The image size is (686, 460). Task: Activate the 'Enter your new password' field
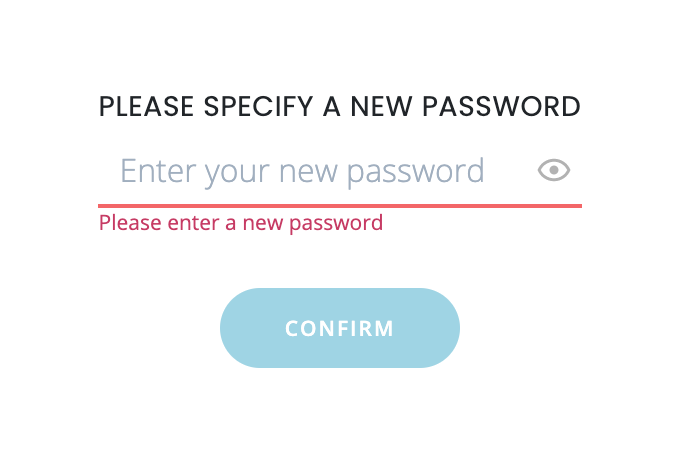point(302,171)
